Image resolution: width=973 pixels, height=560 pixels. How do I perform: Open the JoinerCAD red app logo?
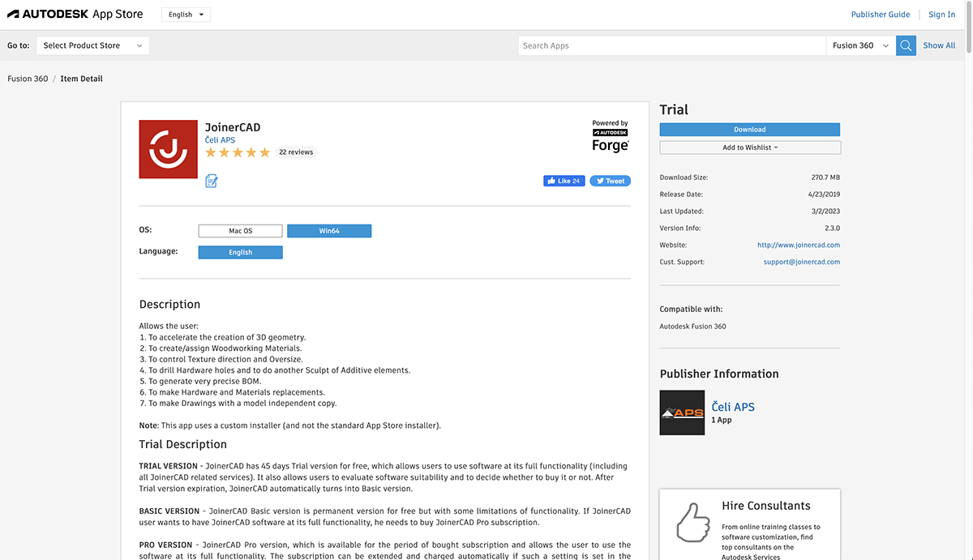click(169, 149)
